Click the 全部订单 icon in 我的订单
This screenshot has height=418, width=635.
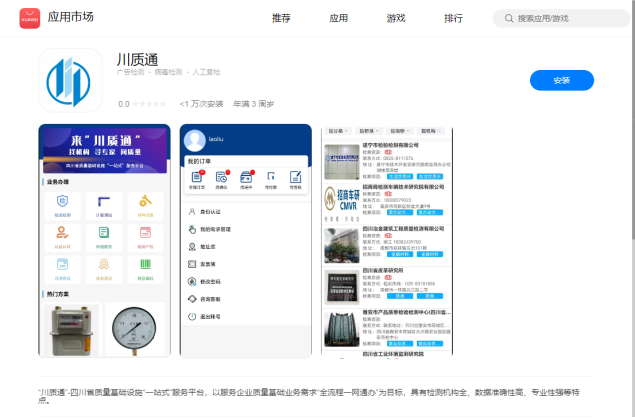click(x=196, y=178)
